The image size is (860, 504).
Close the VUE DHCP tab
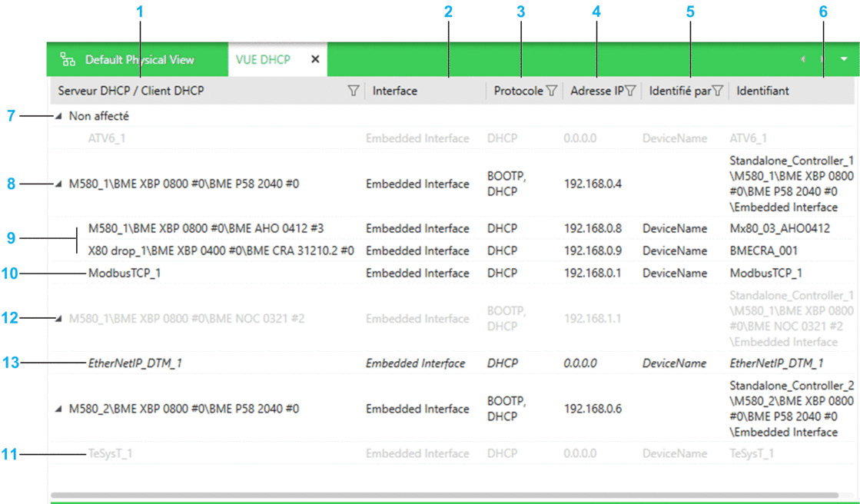(x=315, y=60)
